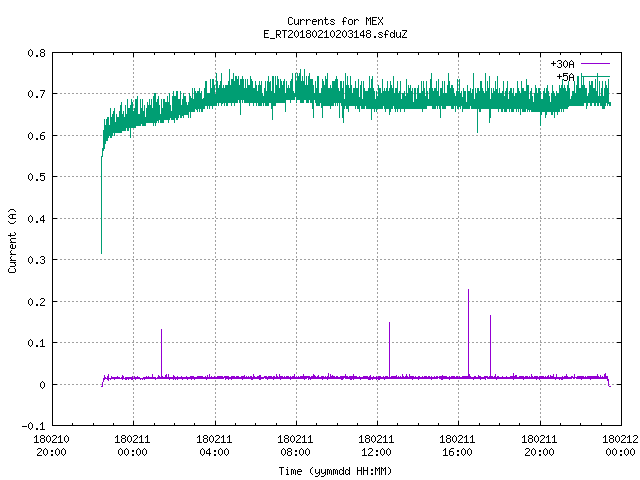This screenshot has height=480, width=640.
Task: Click the "Current (A)" y-axis label
Action: pyautogui.click(x=12, y=240)
